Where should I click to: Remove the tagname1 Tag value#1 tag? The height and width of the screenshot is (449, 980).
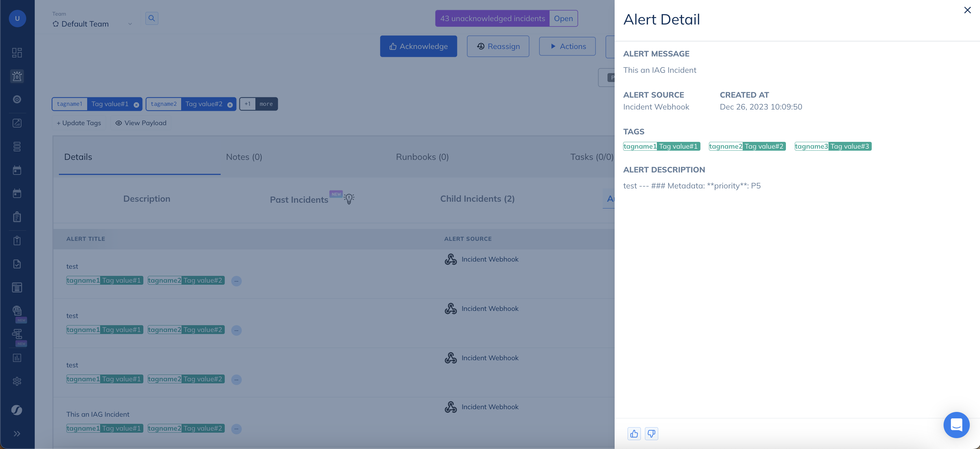pos(136,104)
